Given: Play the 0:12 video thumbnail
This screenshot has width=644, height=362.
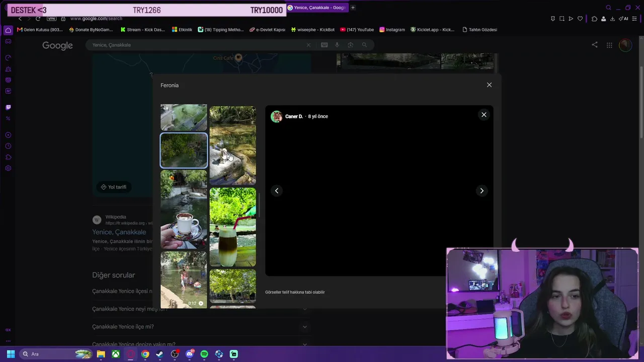Looking at the screenshot, I should pyautogui.click(x=184, y=280).
